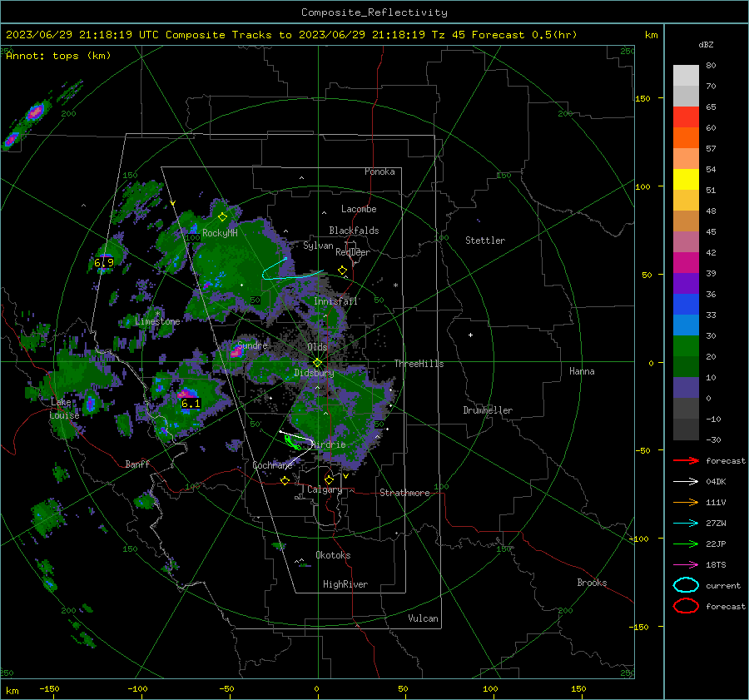Viewport: 749px width, 700px height.
Task: Pick the magenta 39-42 dBZ swatch
Action: click(686, 262)
